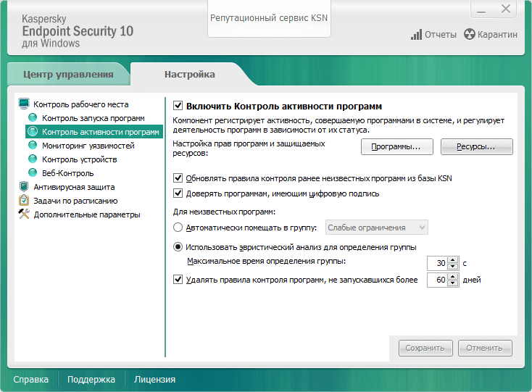This screenshot has width=532, height=392.
Task: Decrease the 30-second group detection time
Action: (453, 266)
